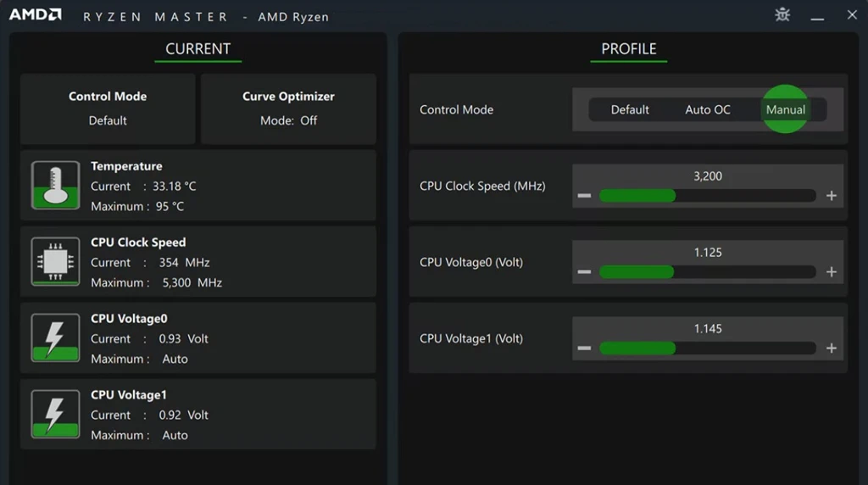The width and height of the screenshot is (868, 485).
Task: Click the 1.125 voltage value
Action: tap(708, 253)
